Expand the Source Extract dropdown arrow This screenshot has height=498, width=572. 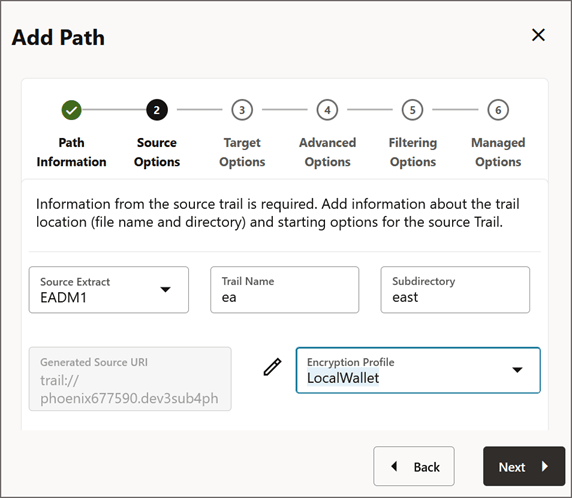point(166,290)
